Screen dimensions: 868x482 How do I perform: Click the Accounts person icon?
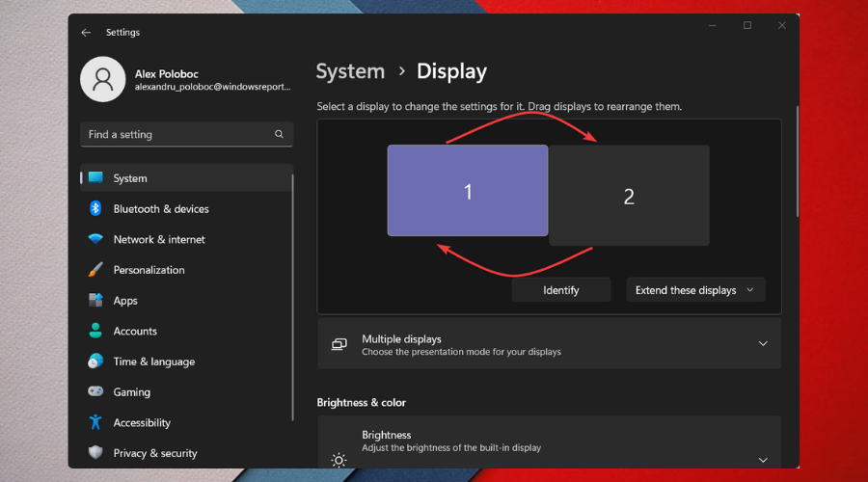(95, 331)
